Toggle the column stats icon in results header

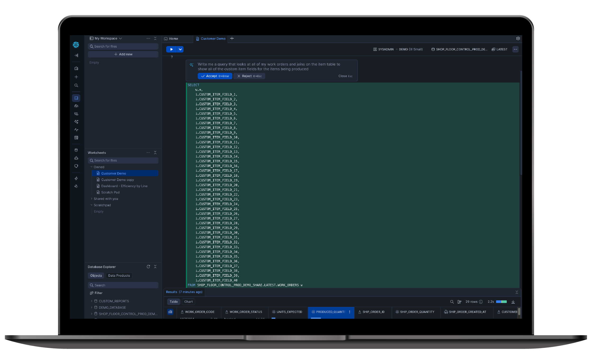(170, 312)
